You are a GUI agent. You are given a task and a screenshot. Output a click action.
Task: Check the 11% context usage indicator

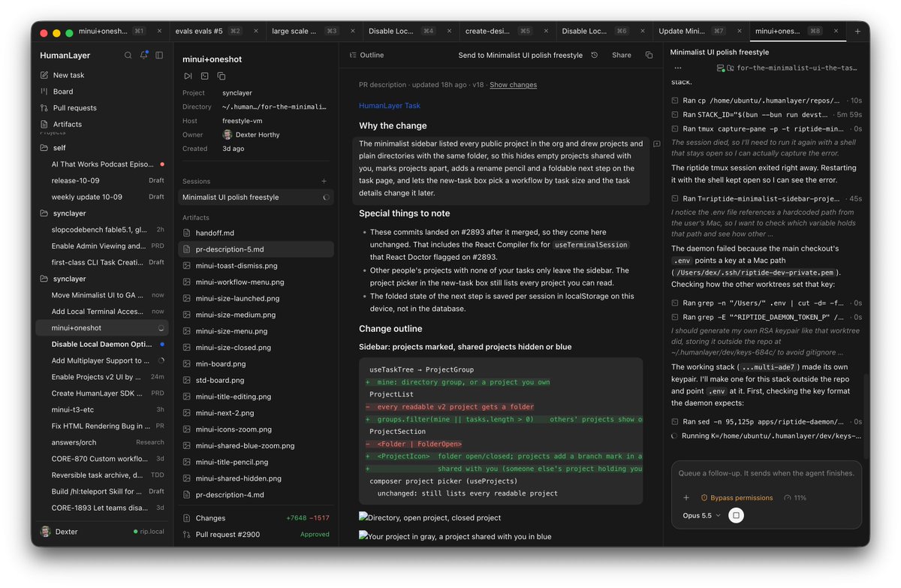click(x=794, y=498)
